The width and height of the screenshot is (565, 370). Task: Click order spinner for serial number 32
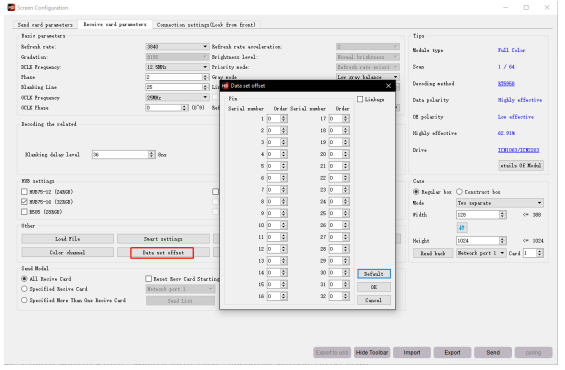pyautogui.click(x=346, y=296)
